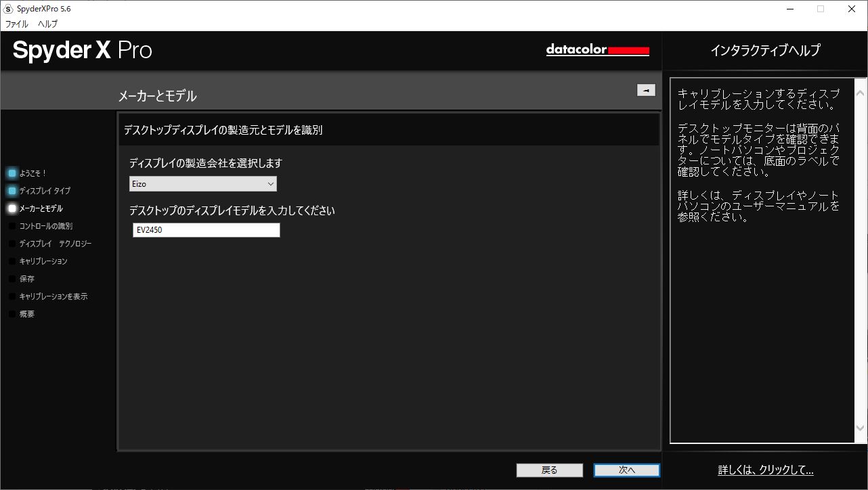Viewport: 868px width, 490px height.
Task: Click the デスクトップのディスプレイモデルを入力してください label
Action: (232, 210)
